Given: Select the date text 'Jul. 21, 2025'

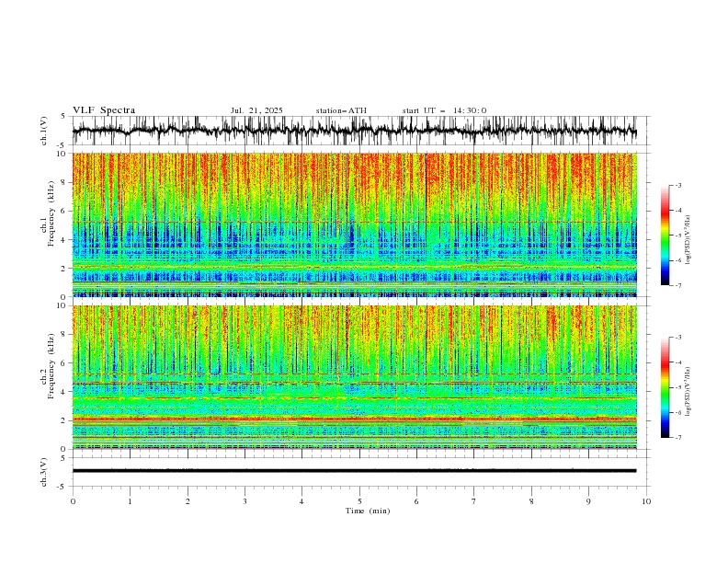Looking at the screenshot, I should tap(256, 110).
